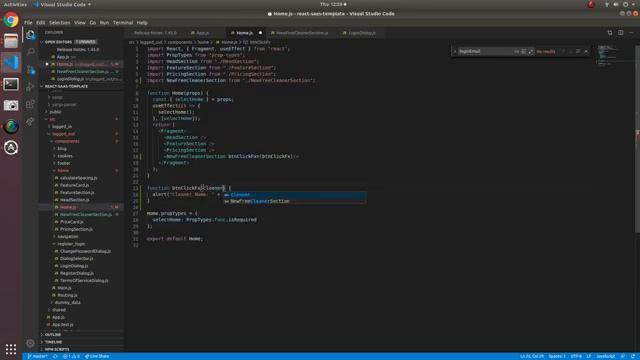Open the File menu
This screenshot has width=640, height=360.
coord(28,22)
